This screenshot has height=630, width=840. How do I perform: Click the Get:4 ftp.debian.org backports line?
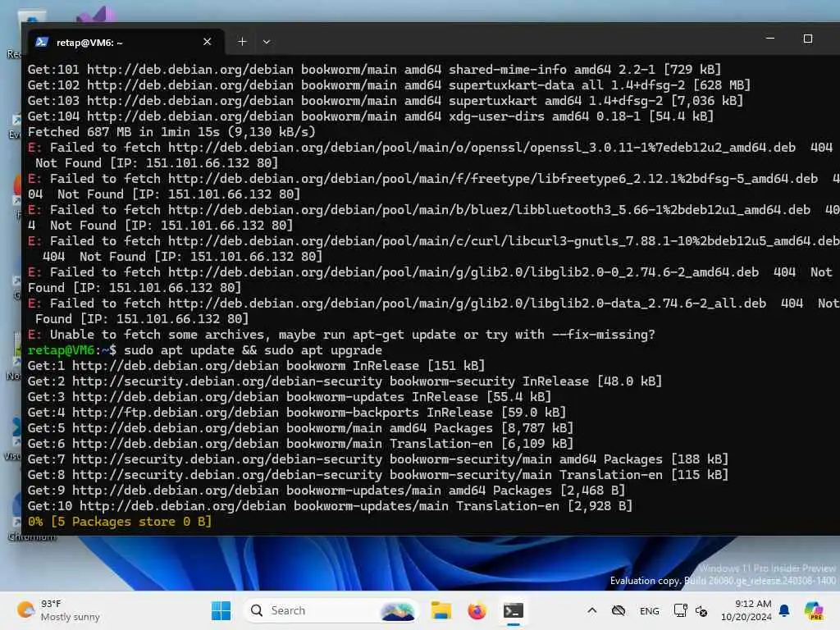(297, 413)
